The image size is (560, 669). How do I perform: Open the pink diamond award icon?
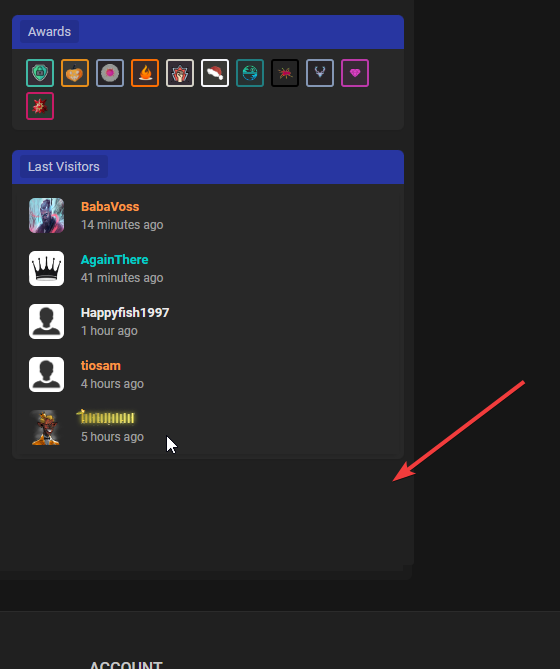pyautogui.click(x=355, y=73)
